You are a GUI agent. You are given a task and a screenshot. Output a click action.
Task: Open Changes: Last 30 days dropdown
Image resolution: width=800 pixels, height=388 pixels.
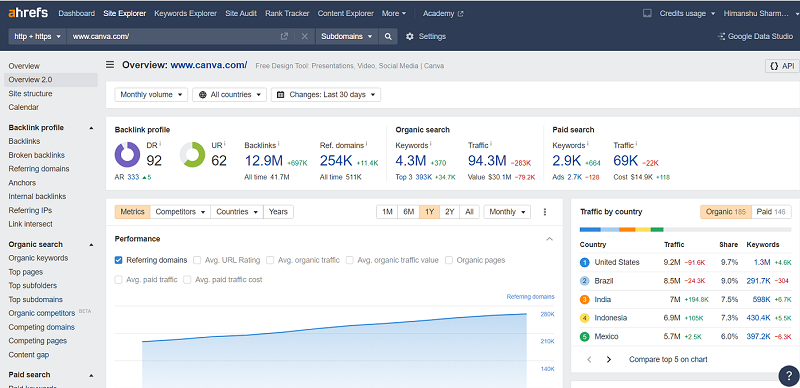coord(326,94)
